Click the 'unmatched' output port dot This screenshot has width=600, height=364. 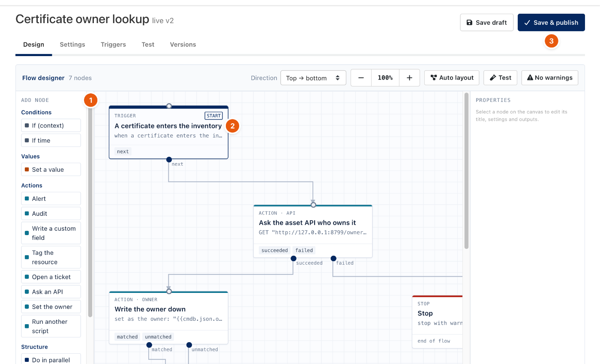[x=189, y=345]
